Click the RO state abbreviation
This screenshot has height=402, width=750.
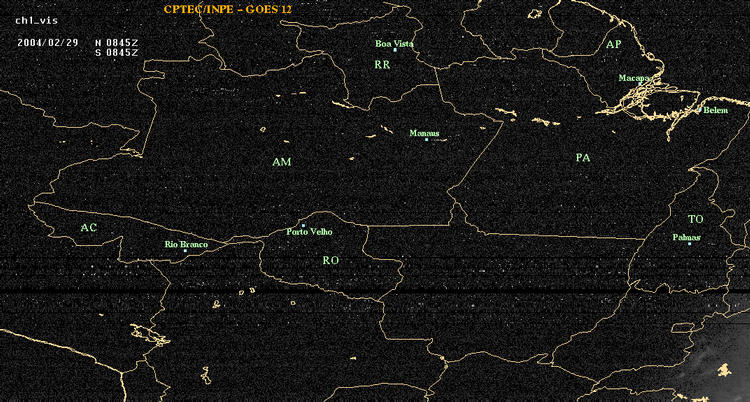[331, 260]
